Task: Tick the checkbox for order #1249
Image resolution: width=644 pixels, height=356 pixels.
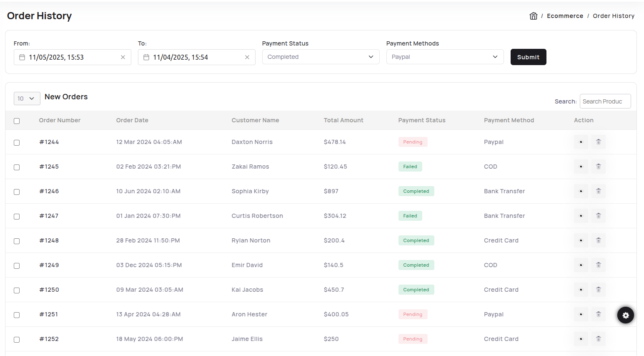Action: (17, 266)
